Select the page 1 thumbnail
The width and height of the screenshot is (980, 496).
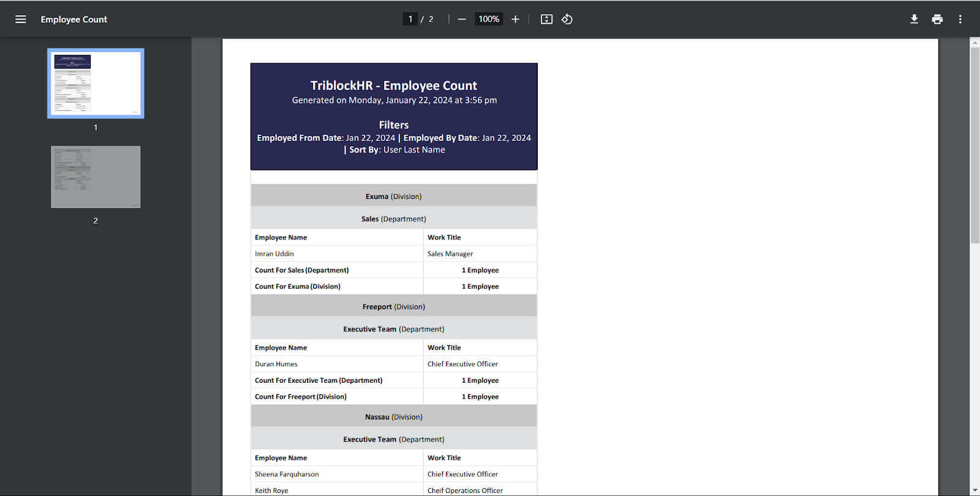96,83
